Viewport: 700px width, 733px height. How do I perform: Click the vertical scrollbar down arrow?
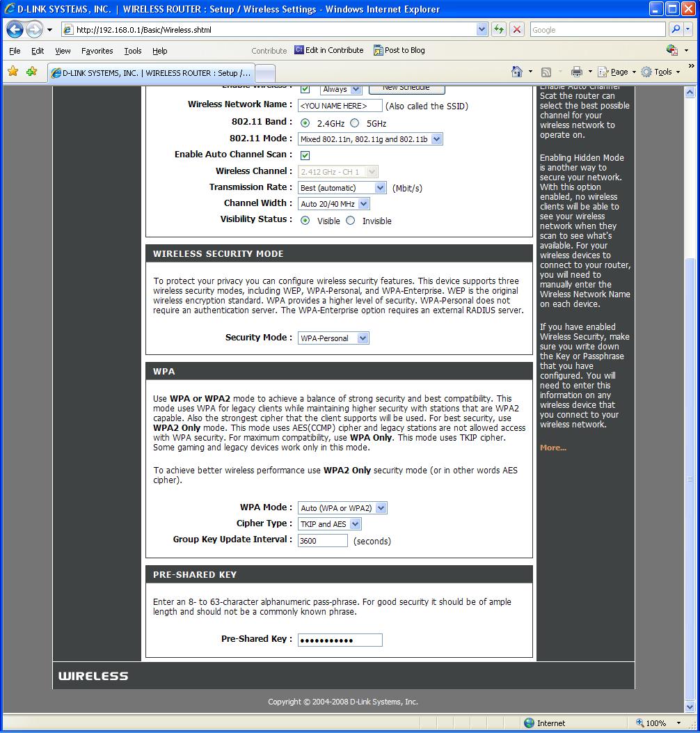[x=690, y=707]
